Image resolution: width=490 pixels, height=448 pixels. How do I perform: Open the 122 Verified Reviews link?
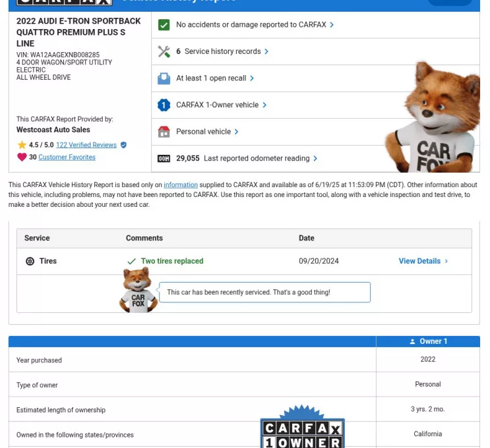point(86,145)
